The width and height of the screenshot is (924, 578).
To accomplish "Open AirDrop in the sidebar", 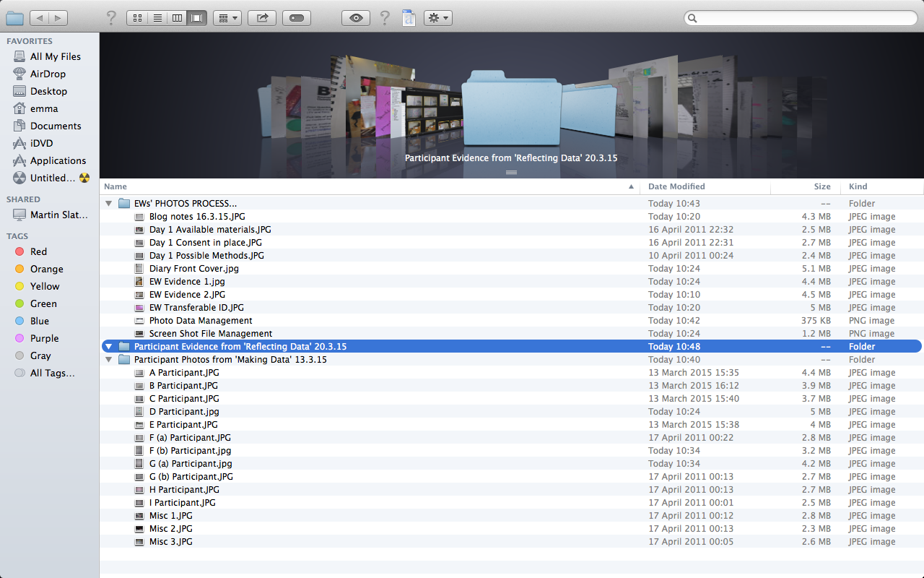I will [x=48, y=74].
